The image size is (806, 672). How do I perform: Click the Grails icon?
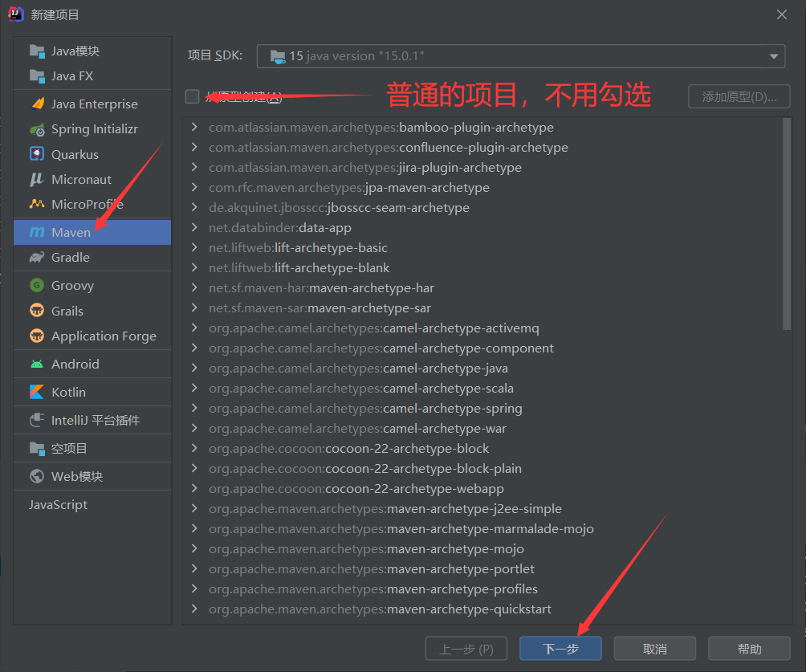[x=37, y=311]
